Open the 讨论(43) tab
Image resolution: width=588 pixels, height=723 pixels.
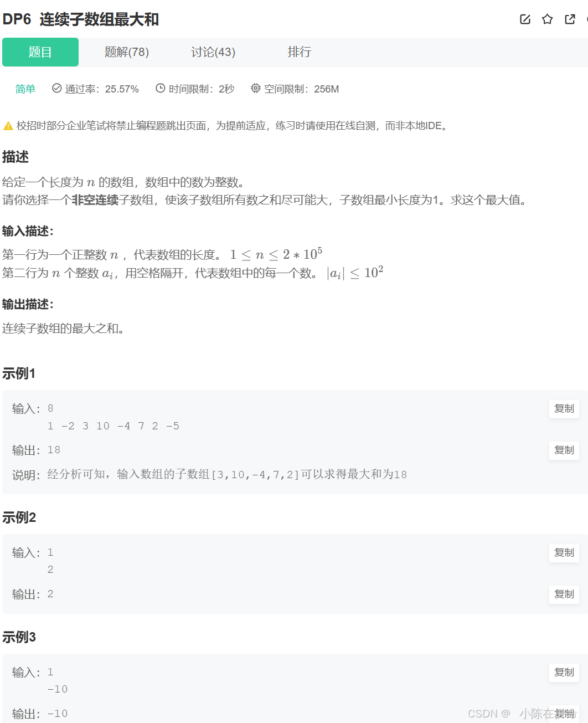click(213, 52)
